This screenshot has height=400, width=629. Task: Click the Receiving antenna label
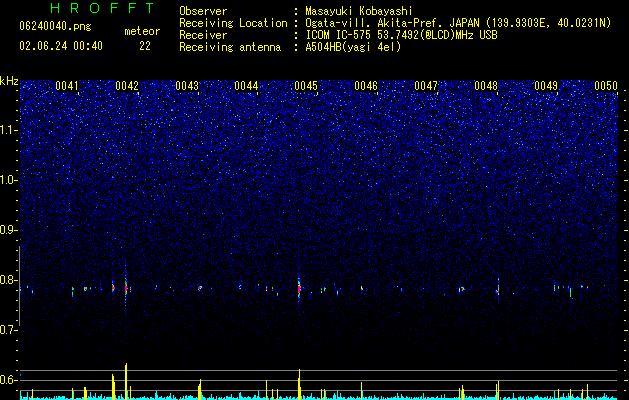point(230,47)
